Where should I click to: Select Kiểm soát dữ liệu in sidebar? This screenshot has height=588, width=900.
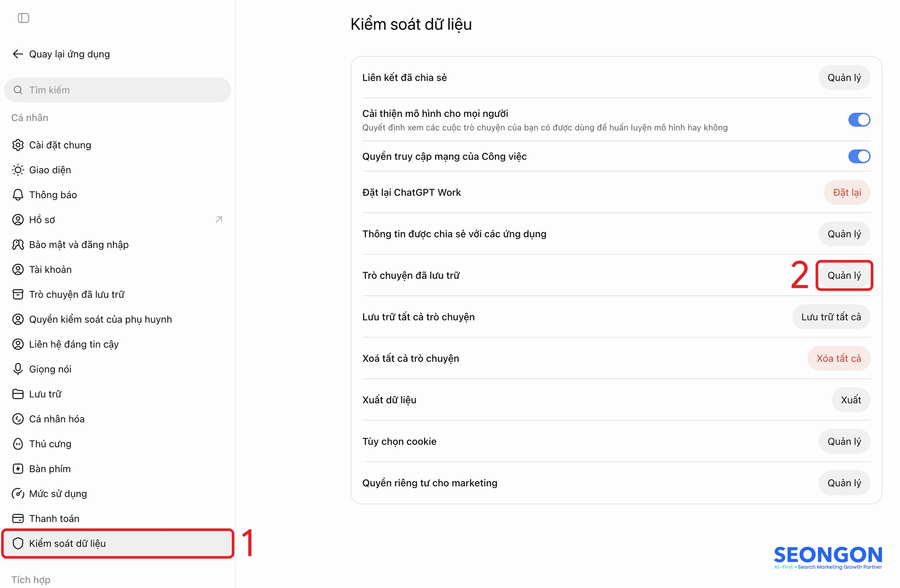[117, 543]
